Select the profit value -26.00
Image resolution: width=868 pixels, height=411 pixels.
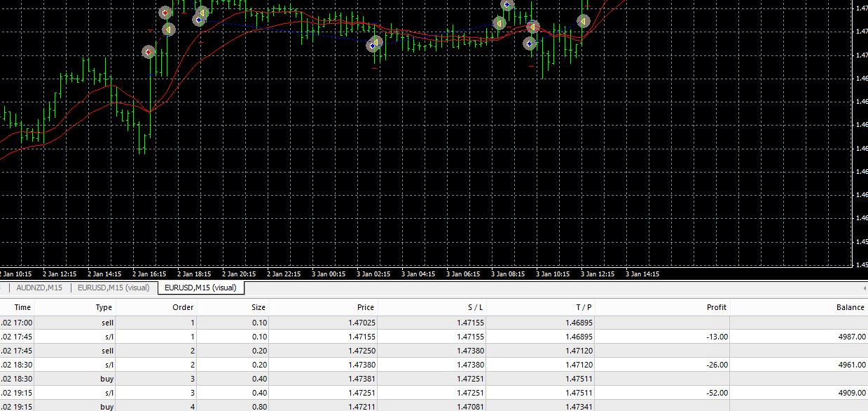716,365
